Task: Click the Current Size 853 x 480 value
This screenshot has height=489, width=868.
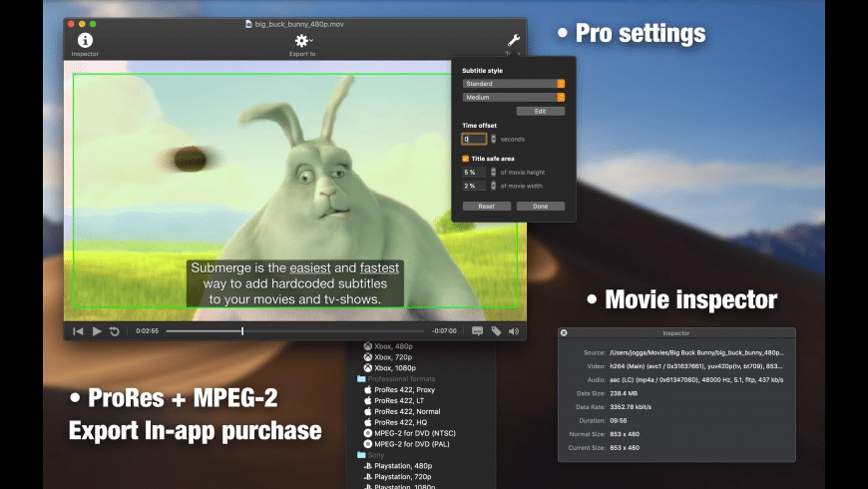Action: [x=625, y=447]
